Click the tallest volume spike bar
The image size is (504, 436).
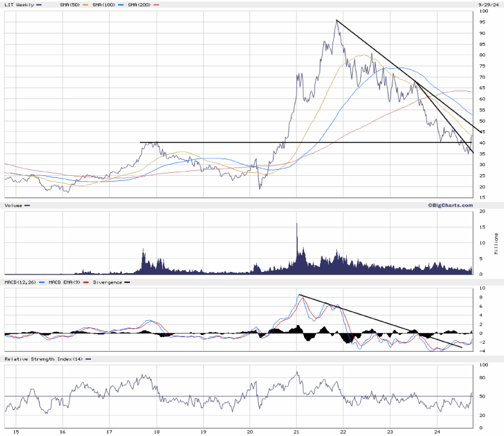coord(297,224)
